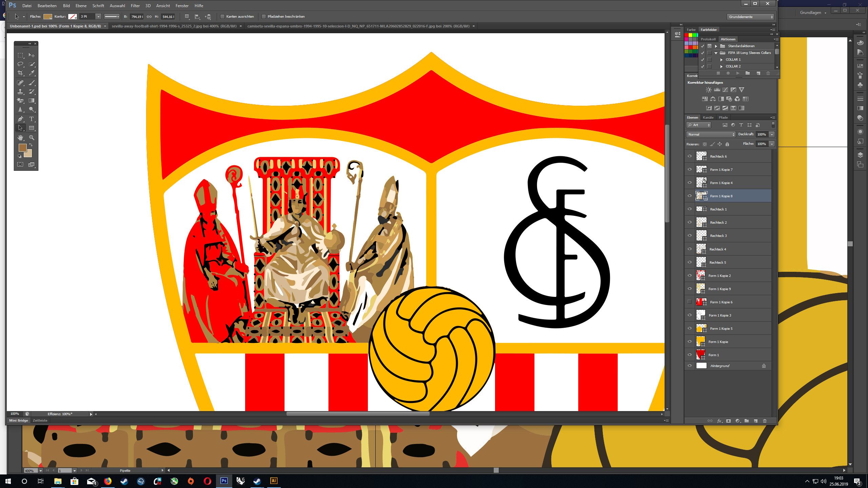868x488 pixels.
Task: Add a Brightness/Contrast adjustment
Action: [709, 90]
